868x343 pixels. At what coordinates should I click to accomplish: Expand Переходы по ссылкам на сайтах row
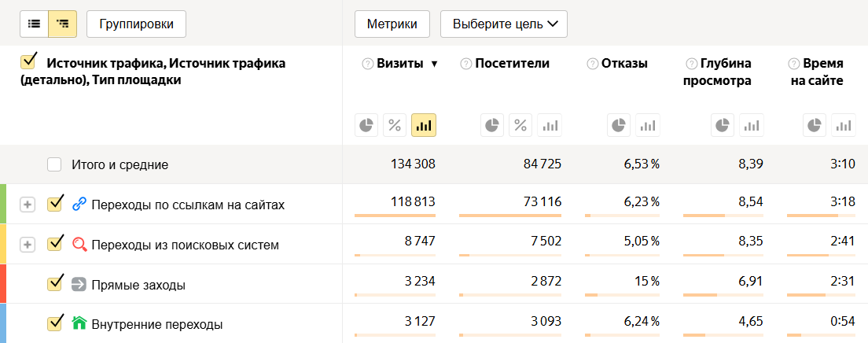click(x=28, y=205)
